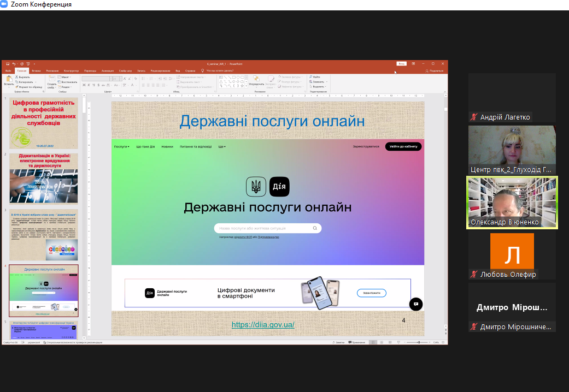
Task: Increase font size with larger A icon
Action: tap(125, 78)
